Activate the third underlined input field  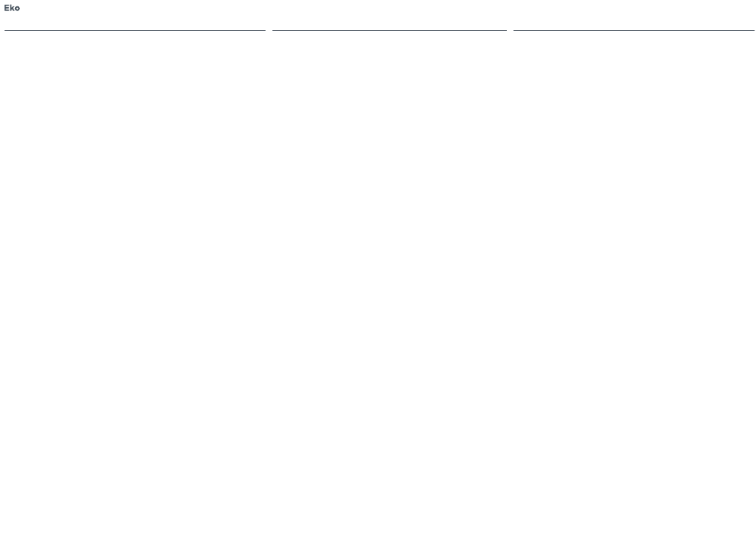coord(634,25)
